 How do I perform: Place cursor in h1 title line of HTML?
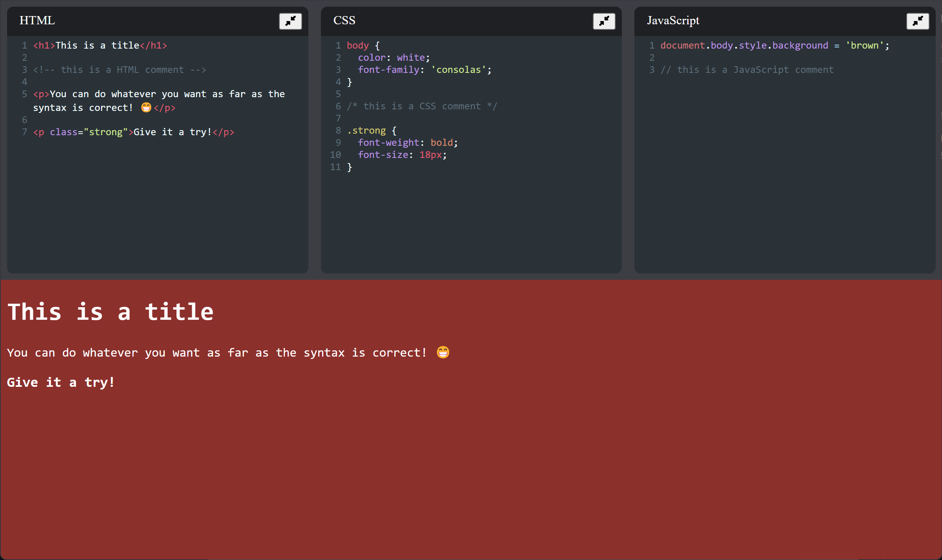(x=100, y=45)
